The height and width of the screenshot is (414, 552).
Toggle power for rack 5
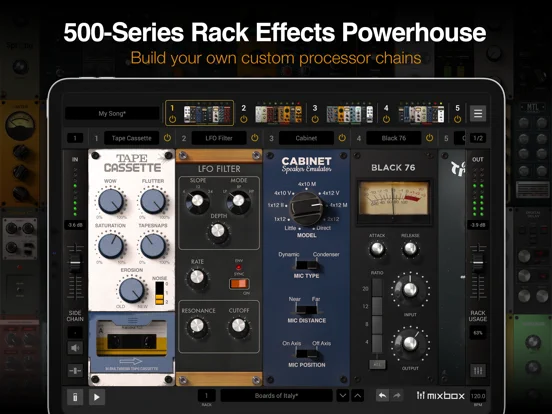pos(457,119)
